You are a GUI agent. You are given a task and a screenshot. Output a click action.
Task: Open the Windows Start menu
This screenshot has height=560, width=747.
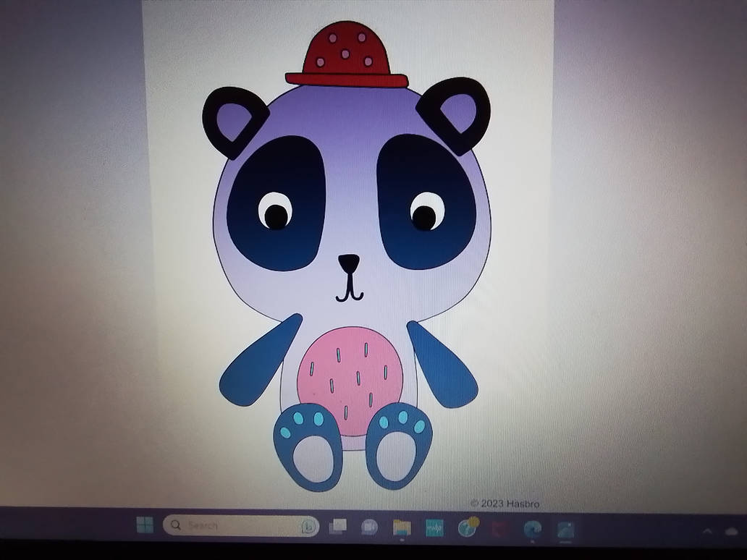pos(145,525)
